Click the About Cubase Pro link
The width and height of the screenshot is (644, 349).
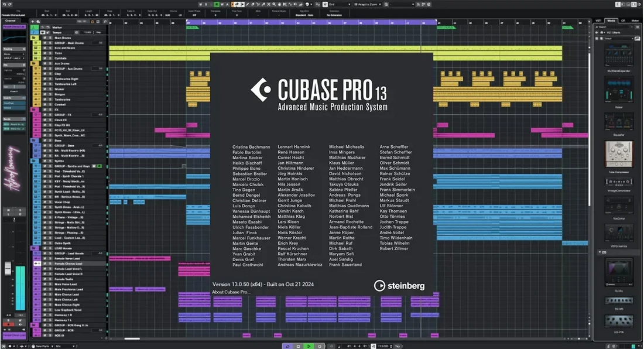tap(231, 292)
